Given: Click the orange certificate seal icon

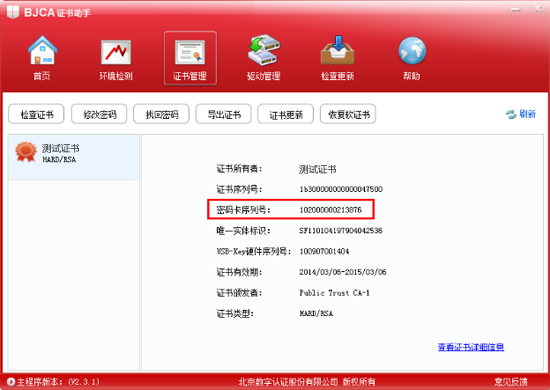Looking at the screenshot, I should [26, 152].
